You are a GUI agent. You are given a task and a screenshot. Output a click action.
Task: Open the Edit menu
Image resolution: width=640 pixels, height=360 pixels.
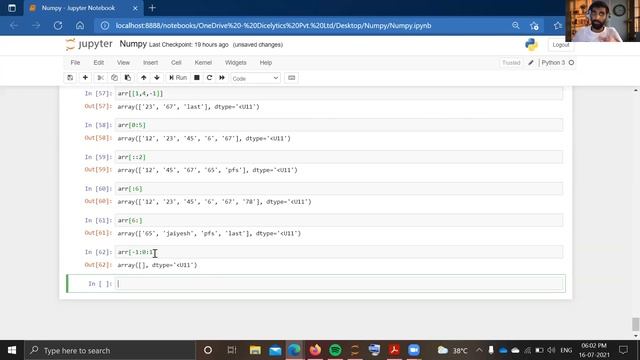click(99, 62)
